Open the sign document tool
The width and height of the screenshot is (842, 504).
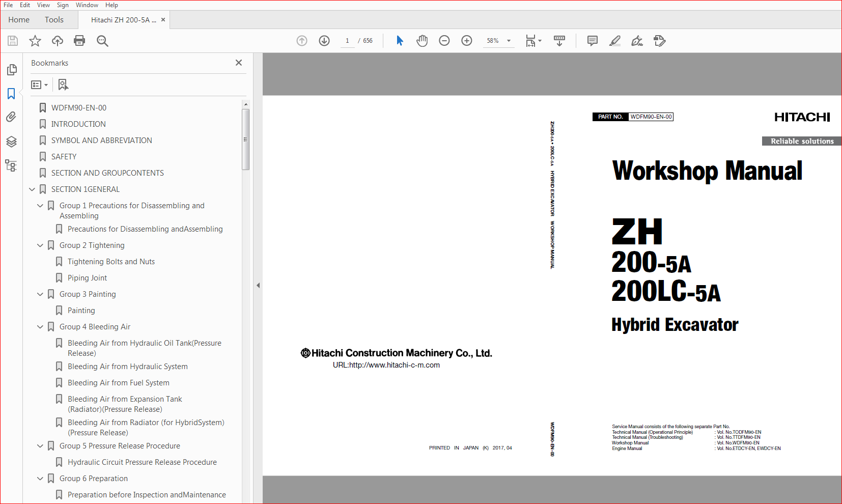tap(637, 41)
